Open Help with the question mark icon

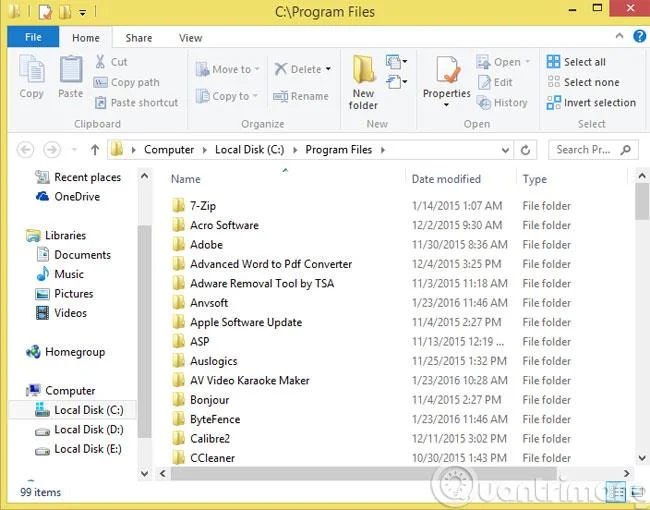click(x=639, y=36)
